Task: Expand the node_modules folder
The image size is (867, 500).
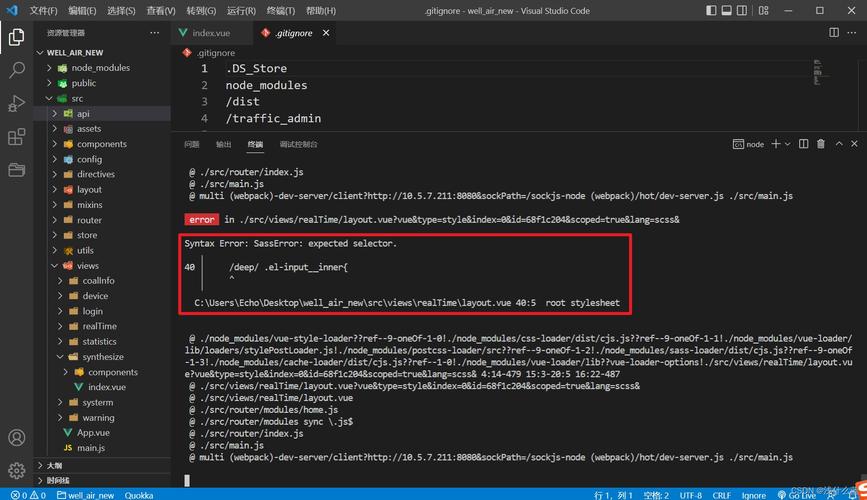Action: coord(49,67)
